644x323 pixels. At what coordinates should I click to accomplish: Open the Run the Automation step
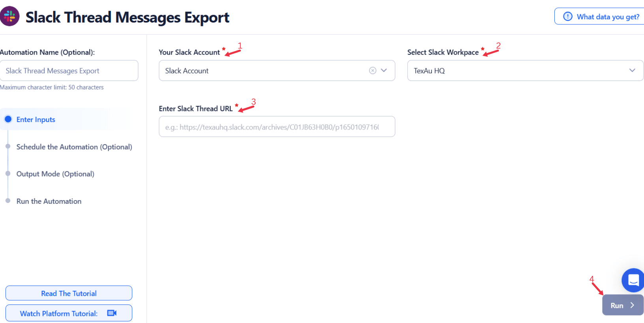coord(49,201)
